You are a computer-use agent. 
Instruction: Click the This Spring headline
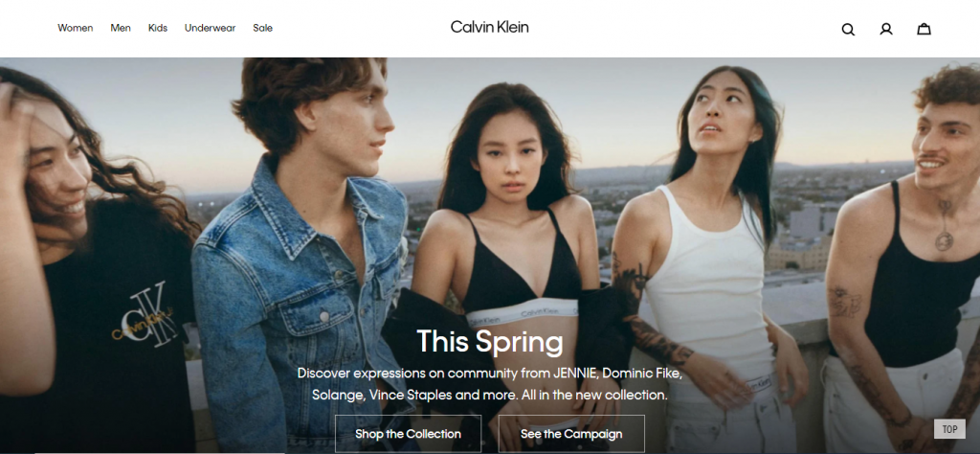point(489,341)
